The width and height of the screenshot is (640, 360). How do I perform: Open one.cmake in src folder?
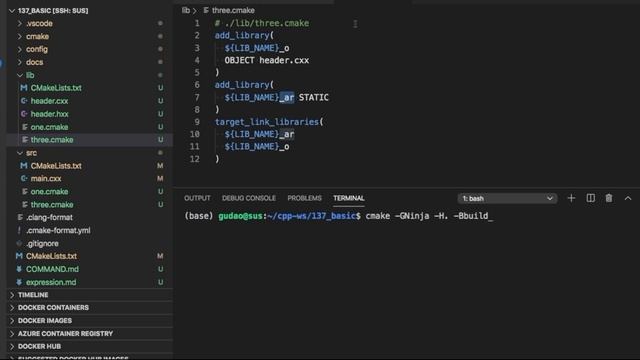pos(49,191)
